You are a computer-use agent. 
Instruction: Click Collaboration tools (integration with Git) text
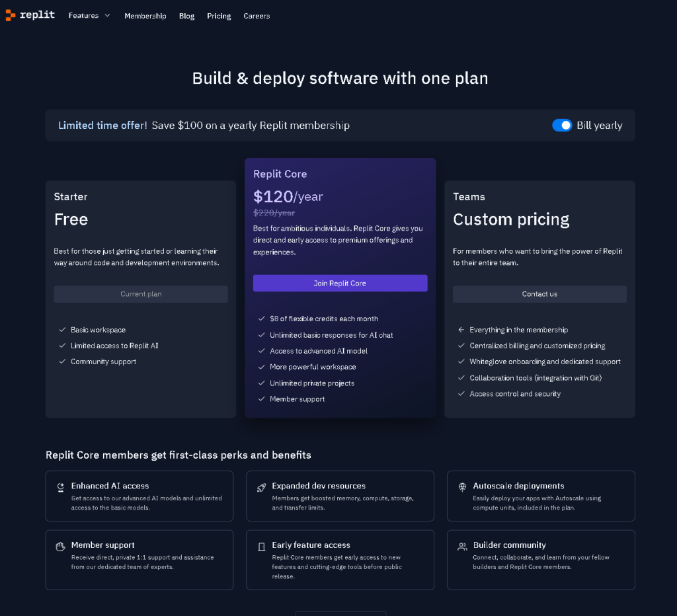536,377
